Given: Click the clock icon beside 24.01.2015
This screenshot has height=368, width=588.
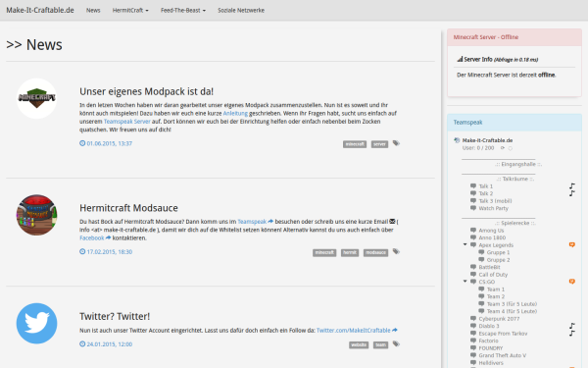Looking at the screenshot, I should [82, 343].
